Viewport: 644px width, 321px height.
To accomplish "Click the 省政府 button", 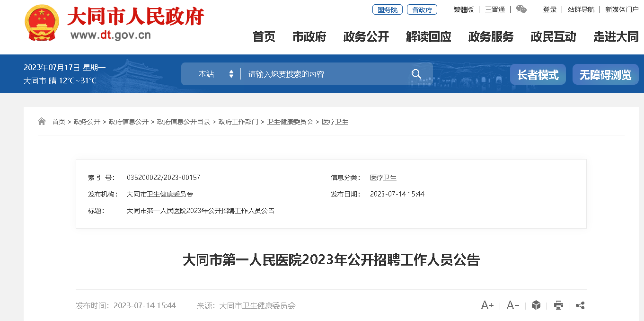I will (422, 9).
